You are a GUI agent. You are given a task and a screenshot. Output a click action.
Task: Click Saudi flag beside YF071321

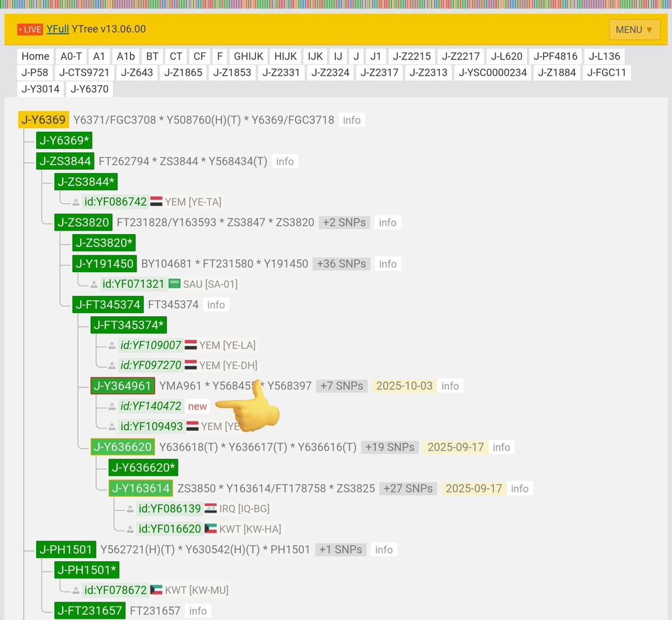[x=175, y=284]
